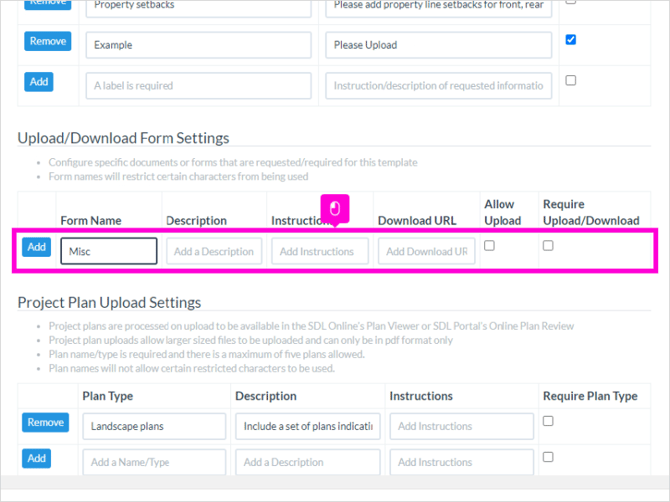This screenshot has height=502, width=670.
Task: Uncheck the checkbox in the Example row
Action: (570, 40)
